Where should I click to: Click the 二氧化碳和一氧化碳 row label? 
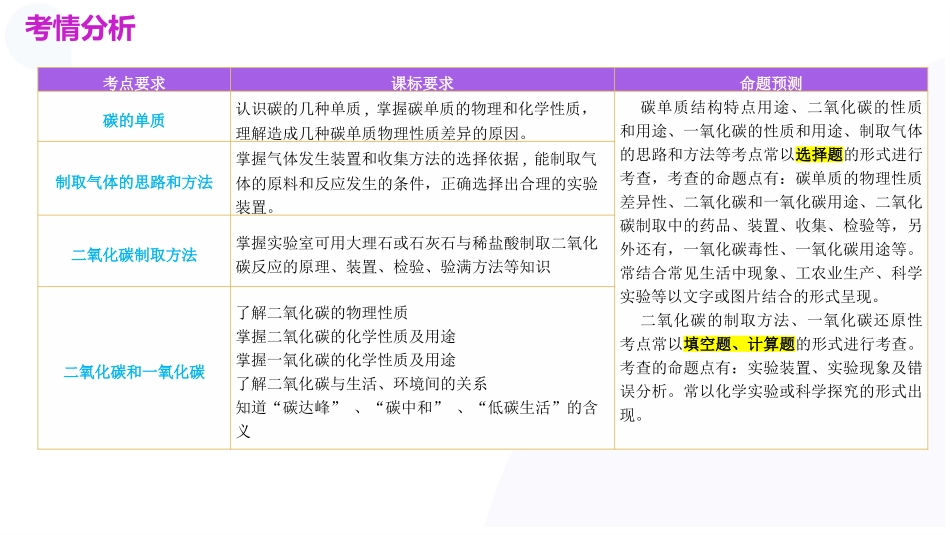point(134,372)
